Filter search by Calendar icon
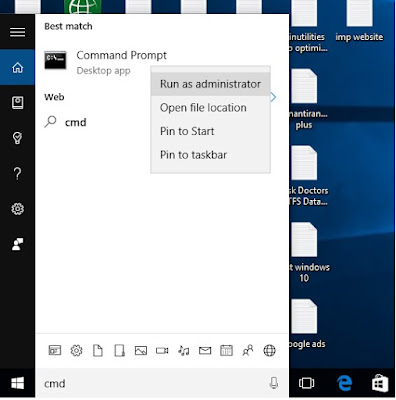This screenshot has width=396, height=400. click(x=226, y=351)
